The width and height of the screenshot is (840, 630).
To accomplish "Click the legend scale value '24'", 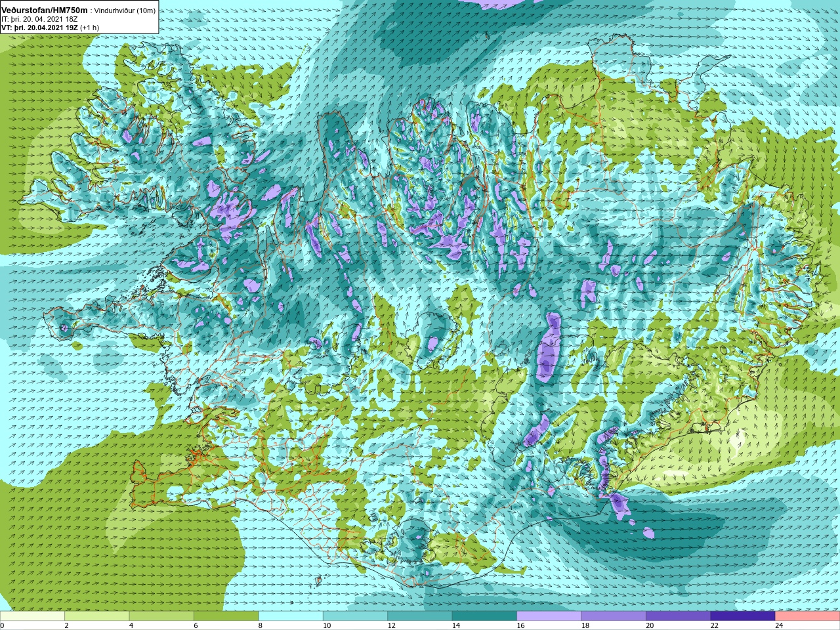I will click(x=779, y=625).
